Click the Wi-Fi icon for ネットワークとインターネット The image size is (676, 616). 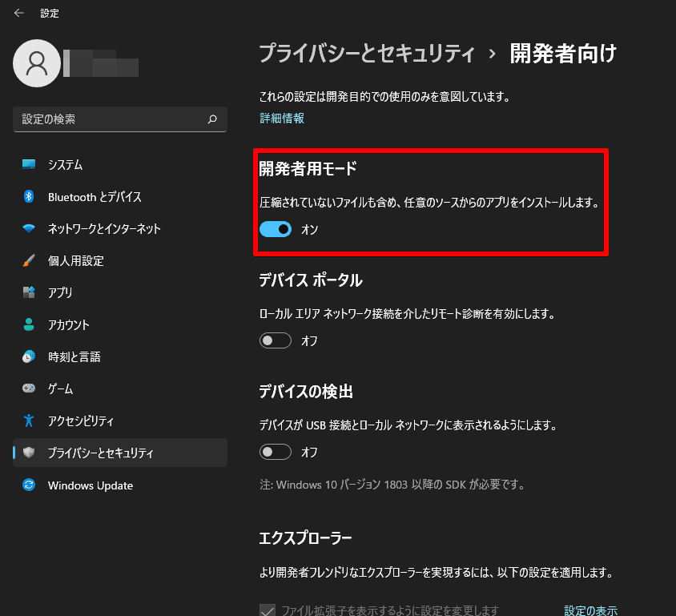[x=29, y=229]
